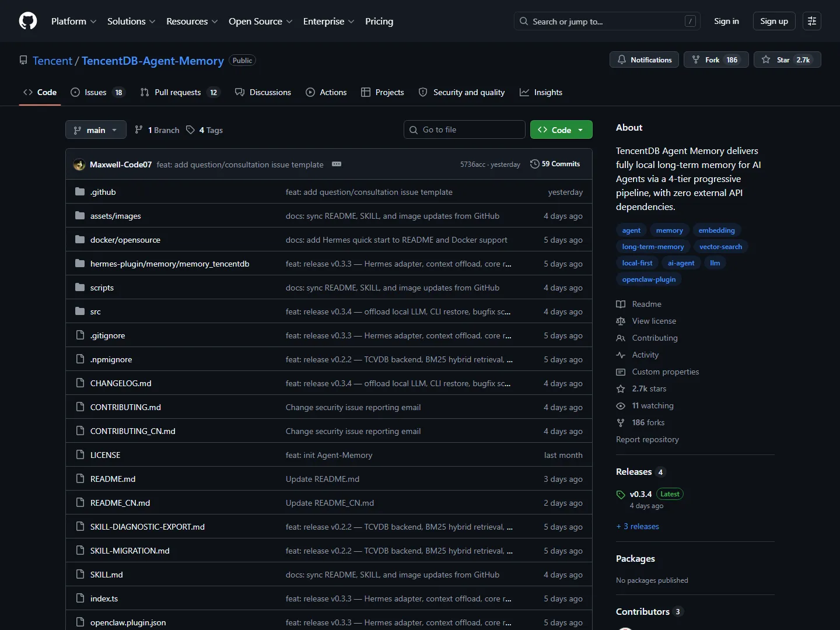Star the repository
This screenshot has width=840, height=630.
[787, 60]
